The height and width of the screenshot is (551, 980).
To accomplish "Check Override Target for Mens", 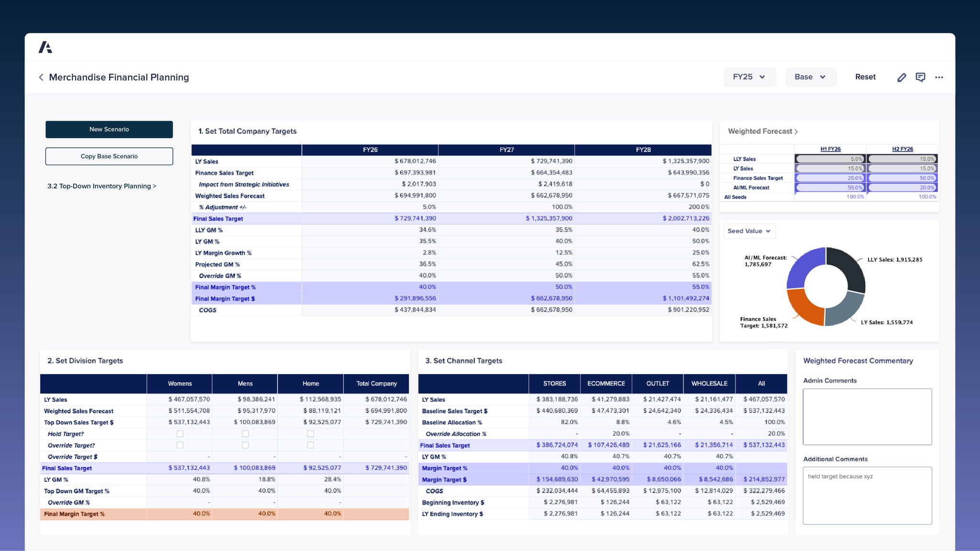I will point(245,445).
